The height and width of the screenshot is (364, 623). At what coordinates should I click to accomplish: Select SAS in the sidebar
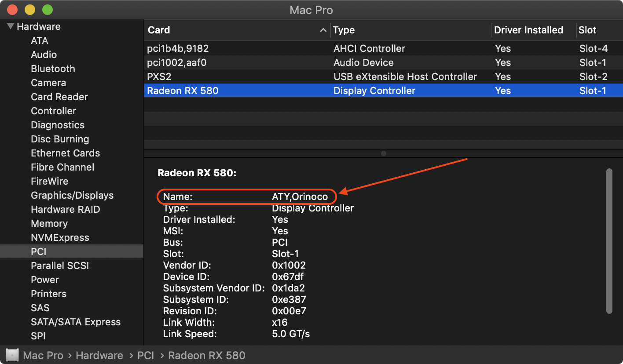[x=40, y=308]
